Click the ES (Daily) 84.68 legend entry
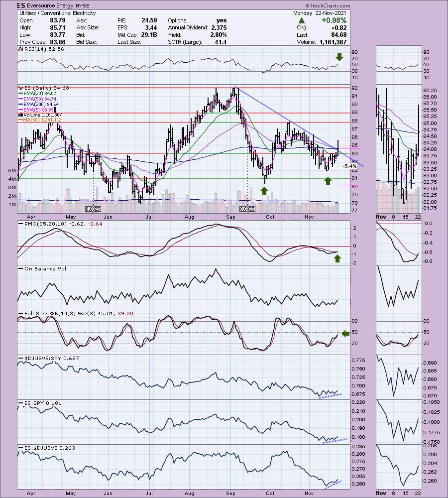Viewport: 448px width, 498px height. tap(44, 88)
